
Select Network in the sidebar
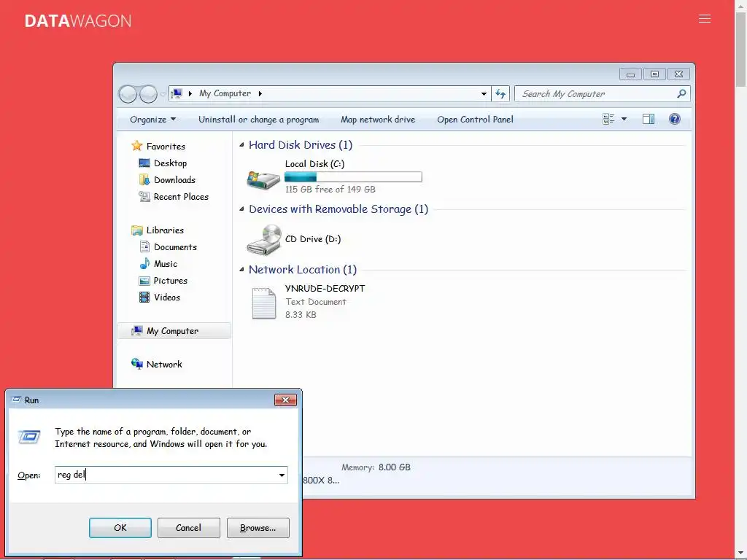pos(164,365)
